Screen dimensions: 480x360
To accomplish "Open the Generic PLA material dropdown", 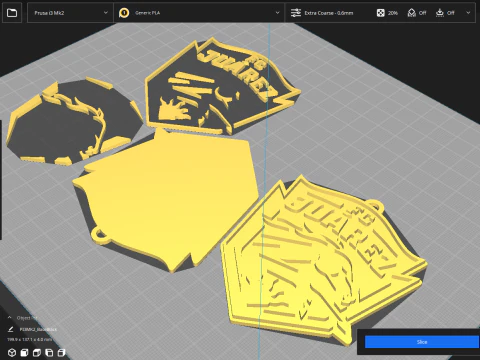I will point(199,13).
